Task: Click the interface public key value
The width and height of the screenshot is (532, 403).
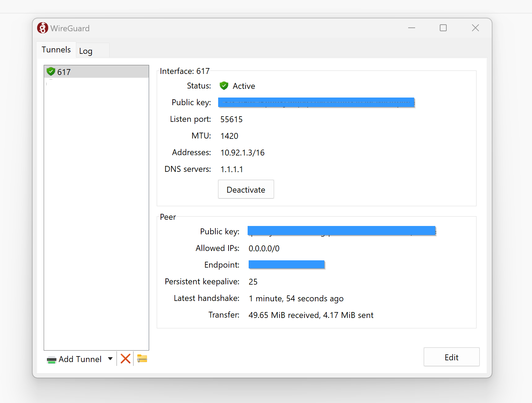Action: click(x=316, y=102)
